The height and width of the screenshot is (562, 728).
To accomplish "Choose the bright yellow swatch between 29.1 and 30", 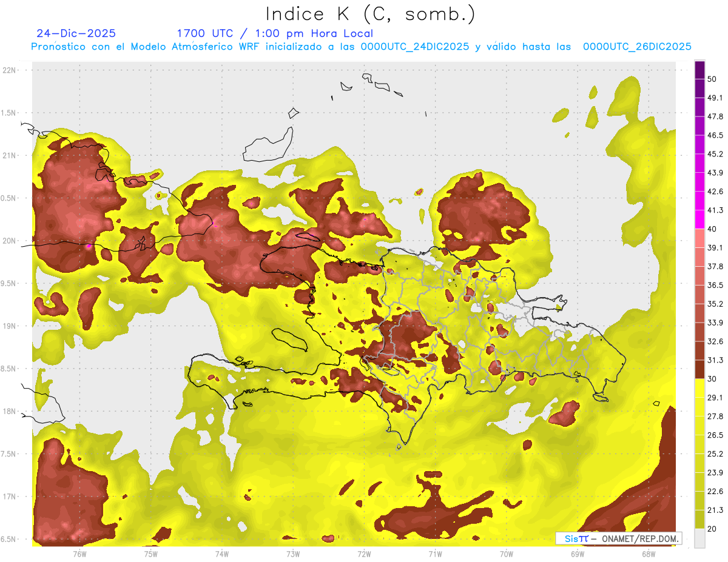I will coord(699,388).
